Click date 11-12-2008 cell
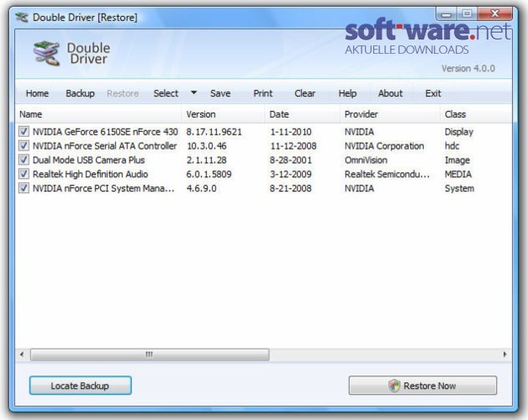The height and width of the screenshot is (420, 528). pyautogui.click(x=293, y=145)
